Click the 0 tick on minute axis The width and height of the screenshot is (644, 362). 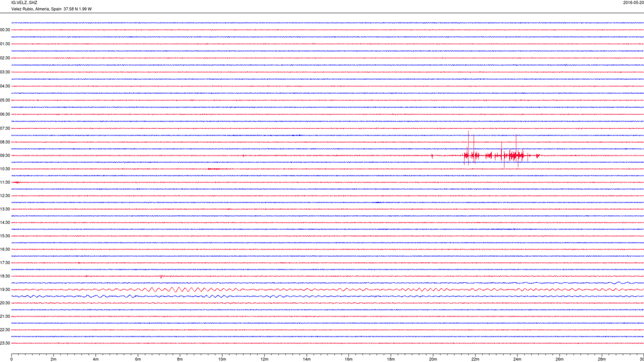(x=11, y=359)
